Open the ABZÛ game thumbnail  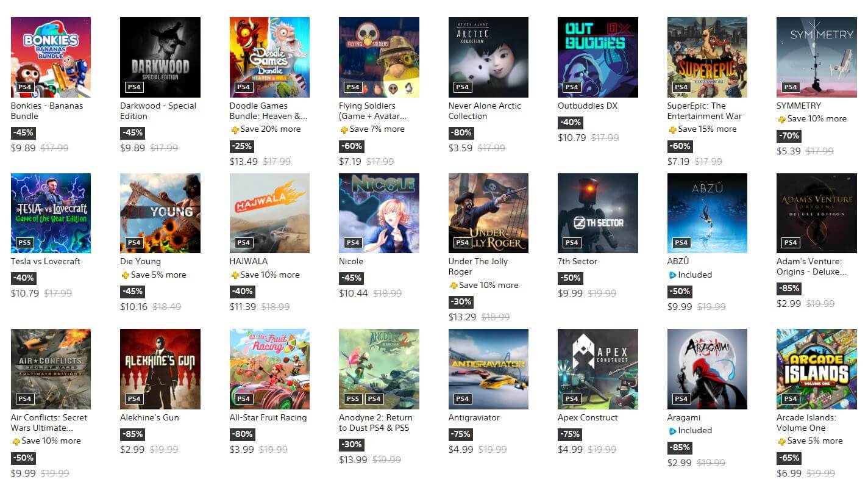[x=707, y=213]
